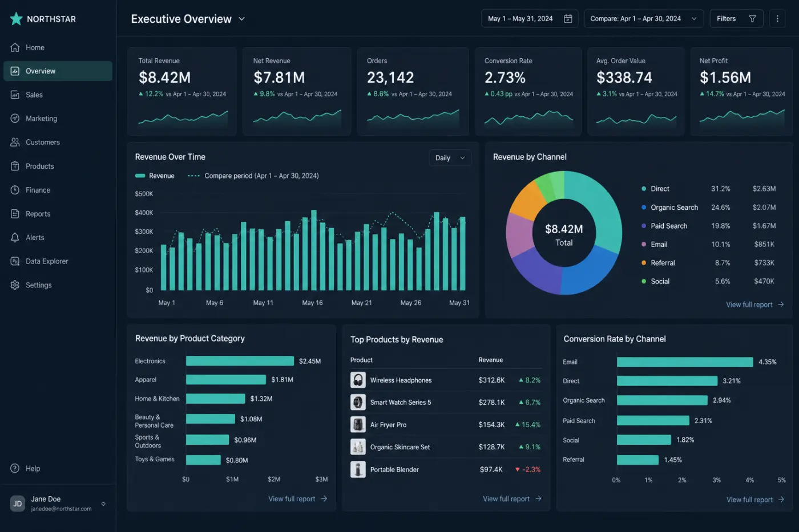
Task: Click arrow icon beside Top Products report link
Action: [538, 498]
